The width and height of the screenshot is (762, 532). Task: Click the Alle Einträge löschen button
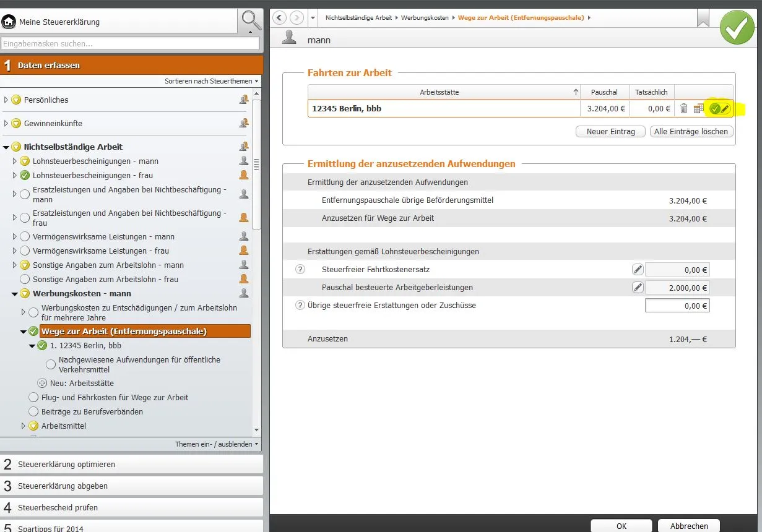pyautogui.click(x=691, y=132)
